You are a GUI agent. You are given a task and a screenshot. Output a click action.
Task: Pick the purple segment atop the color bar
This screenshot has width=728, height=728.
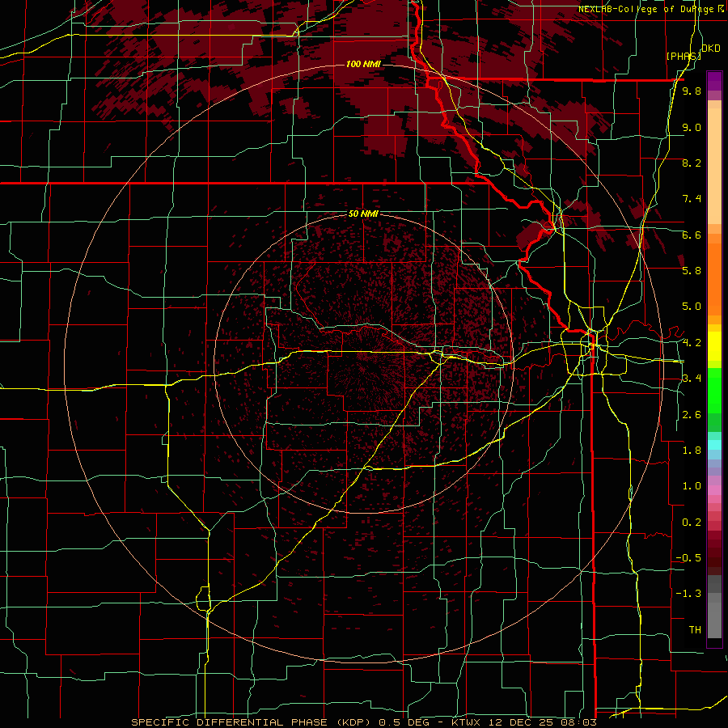click(714, 81)
